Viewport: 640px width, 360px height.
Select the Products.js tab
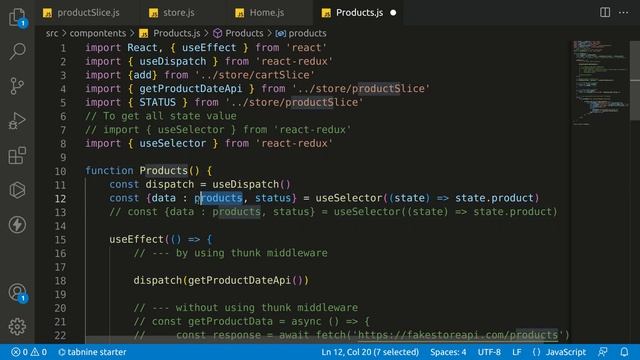359,13
